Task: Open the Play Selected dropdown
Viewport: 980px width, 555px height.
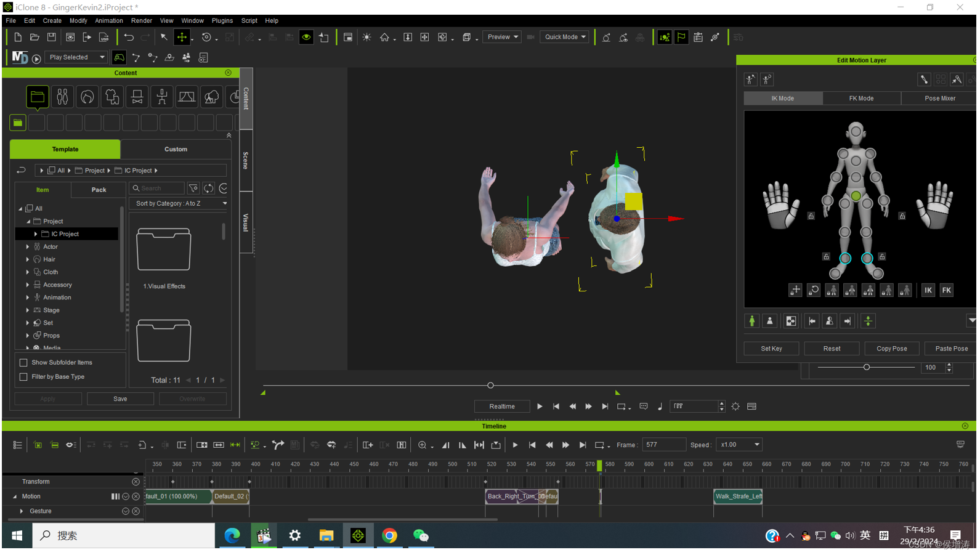Action: [77, 57]
